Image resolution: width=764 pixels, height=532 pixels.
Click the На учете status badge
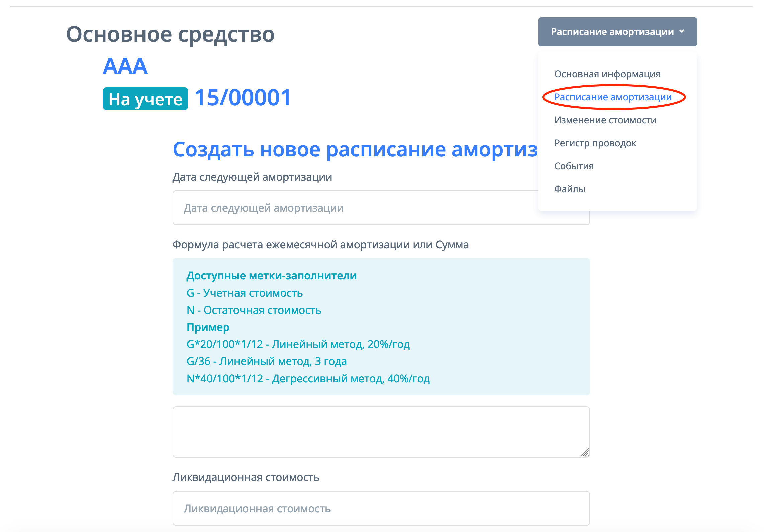coord(145,99)
